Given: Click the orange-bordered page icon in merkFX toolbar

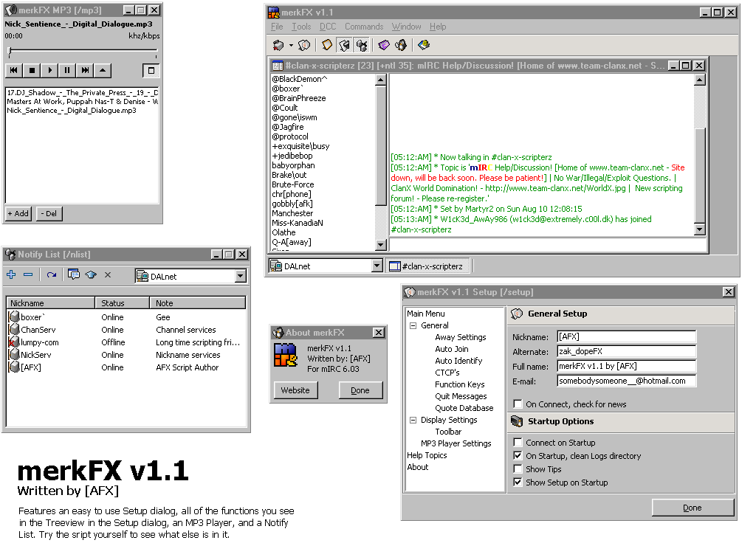Looking at the screenshot, I should pyautogui.click(x=327, y=45).
